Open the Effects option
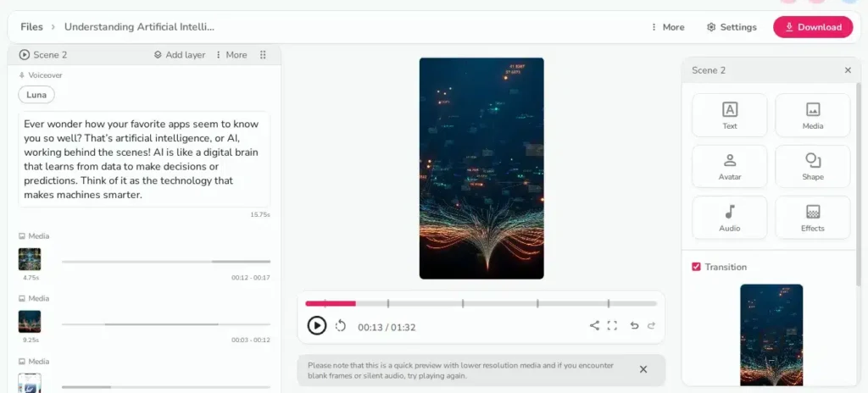Viewport: 868px width, 393px height. pyautogui.click(x=813, y=218)
